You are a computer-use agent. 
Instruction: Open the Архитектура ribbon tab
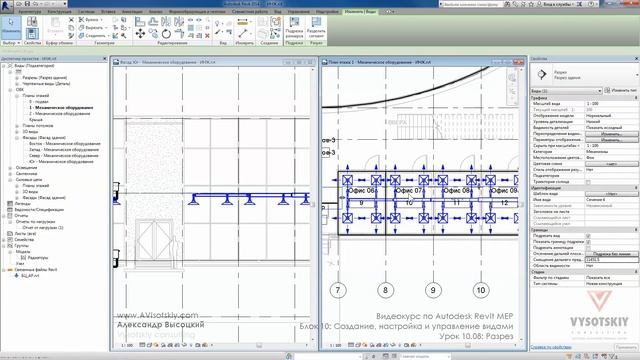29,12
